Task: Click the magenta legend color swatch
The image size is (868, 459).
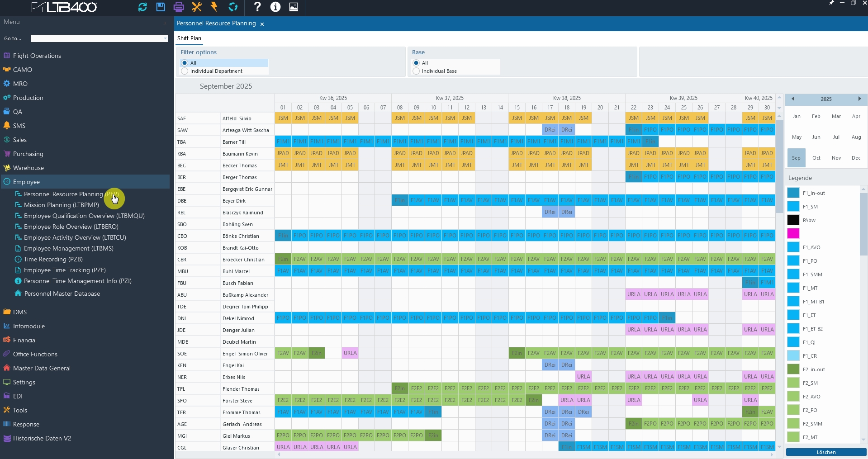Action: pyautogui.click(x=793, y=233)
